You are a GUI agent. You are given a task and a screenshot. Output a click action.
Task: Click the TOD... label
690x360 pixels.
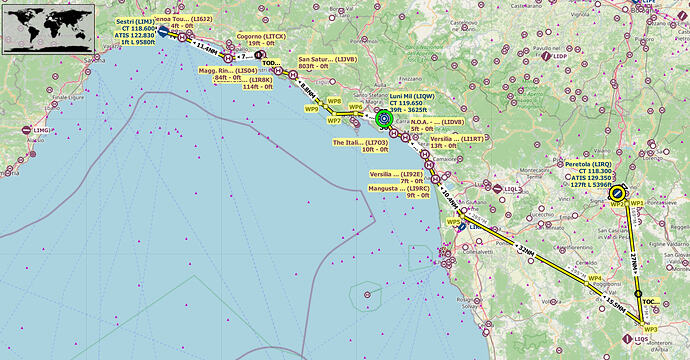(272, 63)
